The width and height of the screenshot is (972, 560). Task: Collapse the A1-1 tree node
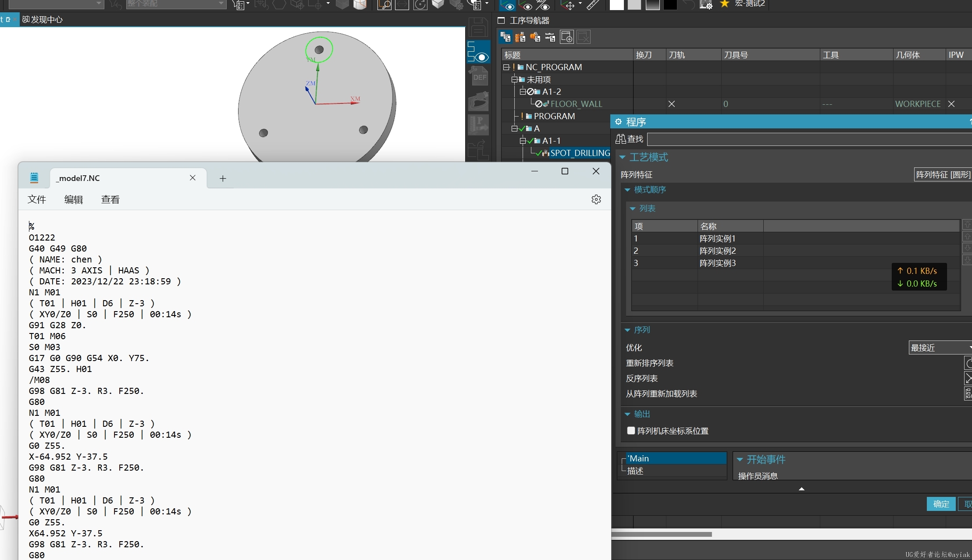point(523,141)
